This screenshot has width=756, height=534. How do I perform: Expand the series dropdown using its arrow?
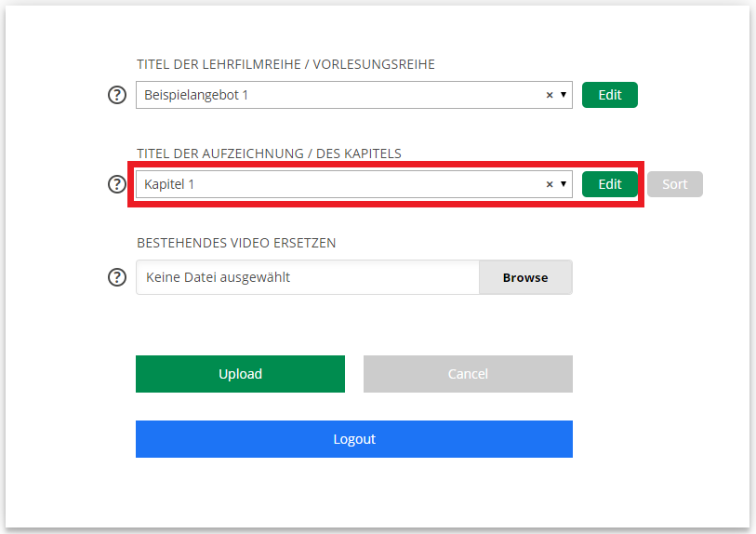564,95
